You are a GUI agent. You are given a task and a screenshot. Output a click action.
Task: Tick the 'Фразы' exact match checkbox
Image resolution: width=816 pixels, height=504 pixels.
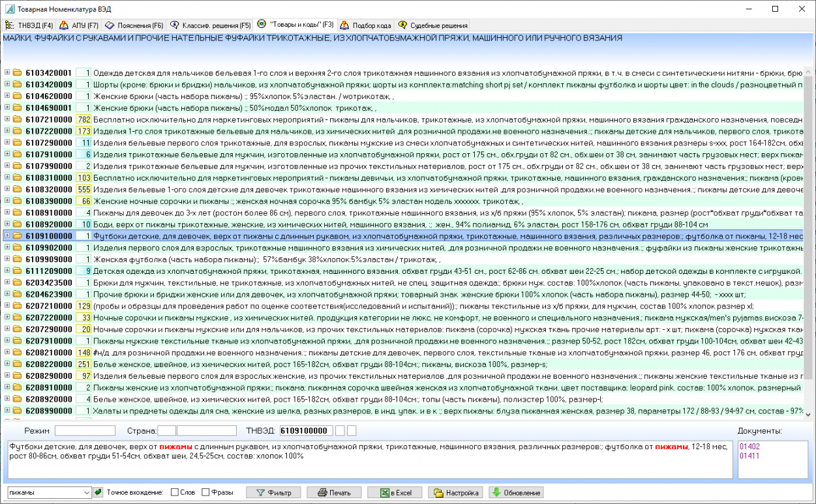tap(205, 492)
